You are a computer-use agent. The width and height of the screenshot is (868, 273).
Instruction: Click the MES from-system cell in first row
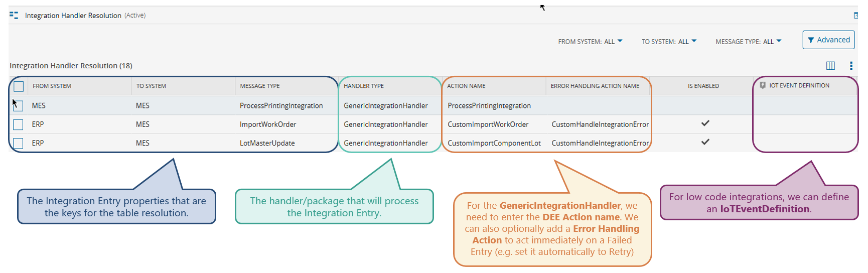pyautogui.click(x=39, y=106)
